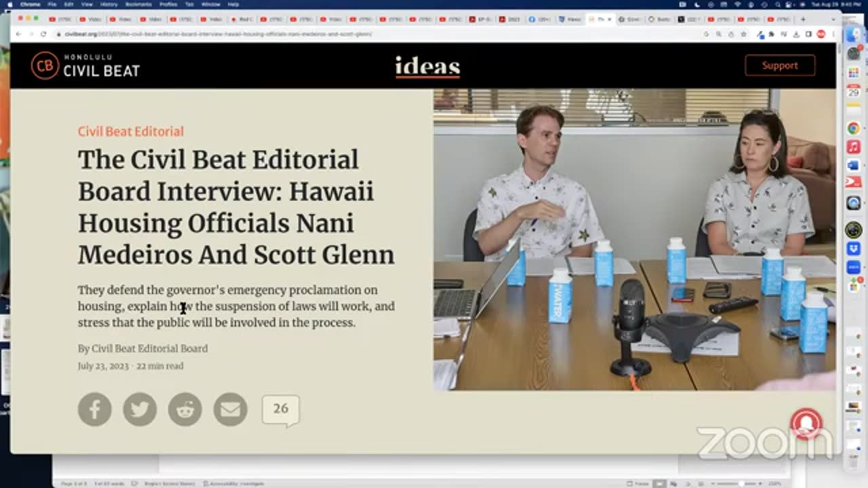The width and height of the screenshot is (868, 488).
Task: Open the Profiles menu
Action: [168, 4]
